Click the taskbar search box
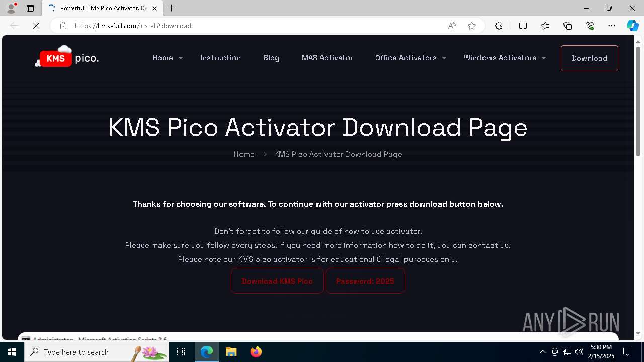Screen dimensions: 644x362 (97, 352)
